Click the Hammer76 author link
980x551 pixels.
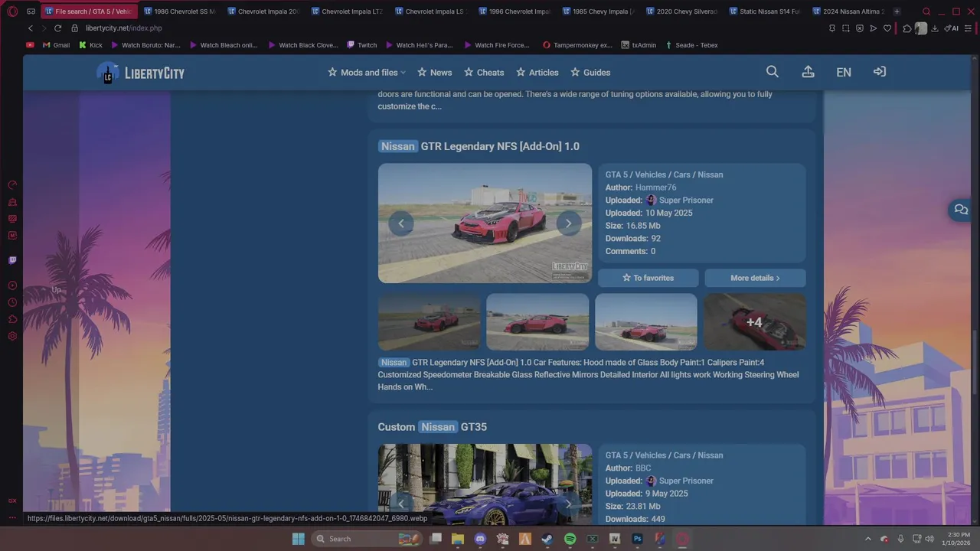[655, 187]
